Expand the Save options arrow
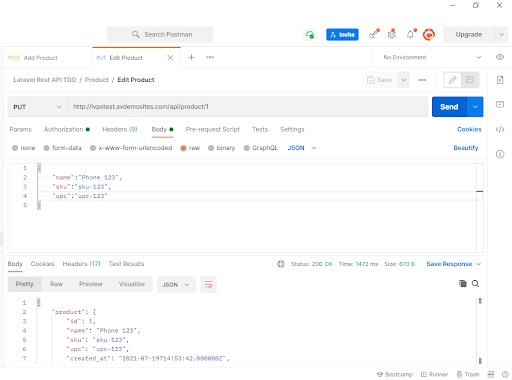The height and width of the screenshot is (380, 512). tap(403, 80)
